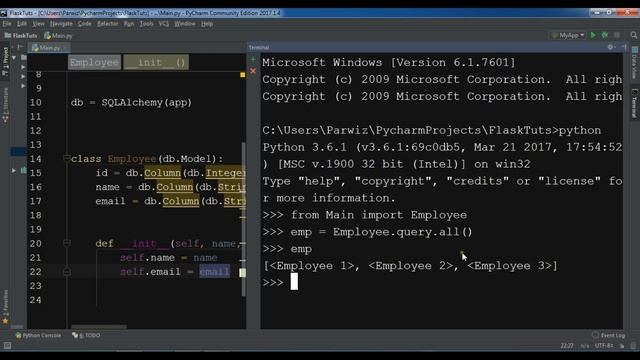Open the Refactor menu
Screen dimensions: 640x360
click(x=107, y=24)
